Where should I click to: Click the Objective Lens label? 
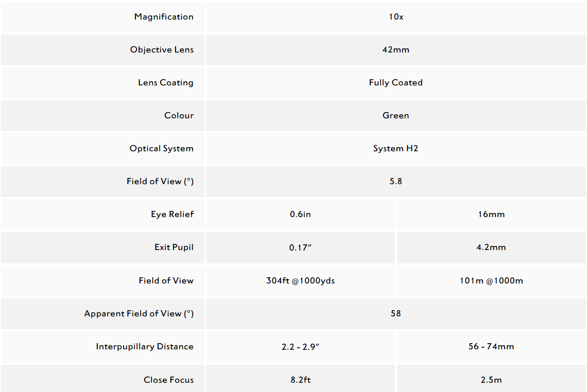(162, 50)
